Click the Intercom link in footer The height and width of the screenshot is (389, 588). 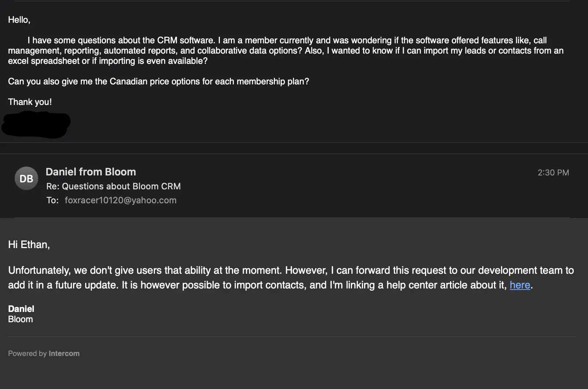pos(64,353)
